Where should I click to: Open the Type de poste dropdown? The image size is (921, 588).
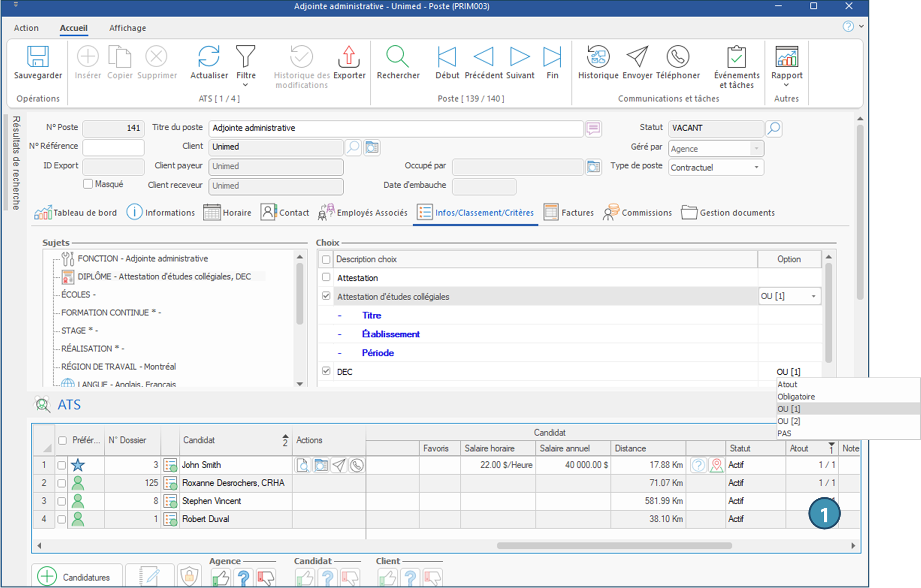click(x=756, y=167)
